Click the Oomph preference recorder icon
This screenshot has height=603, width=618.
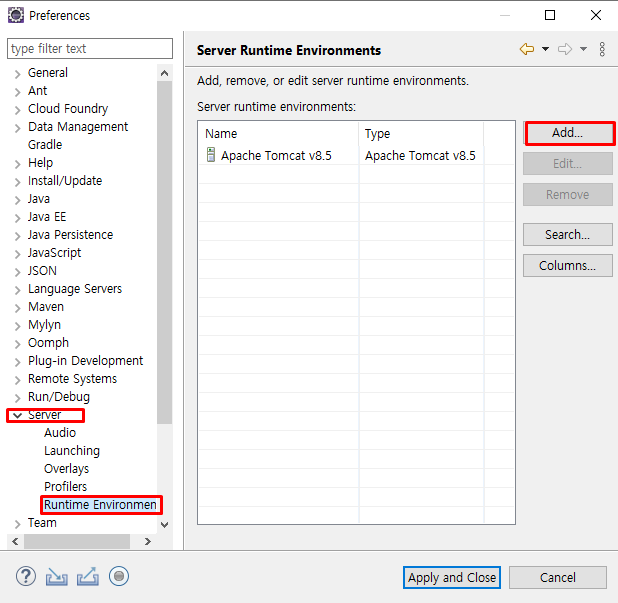coord(119,577)
